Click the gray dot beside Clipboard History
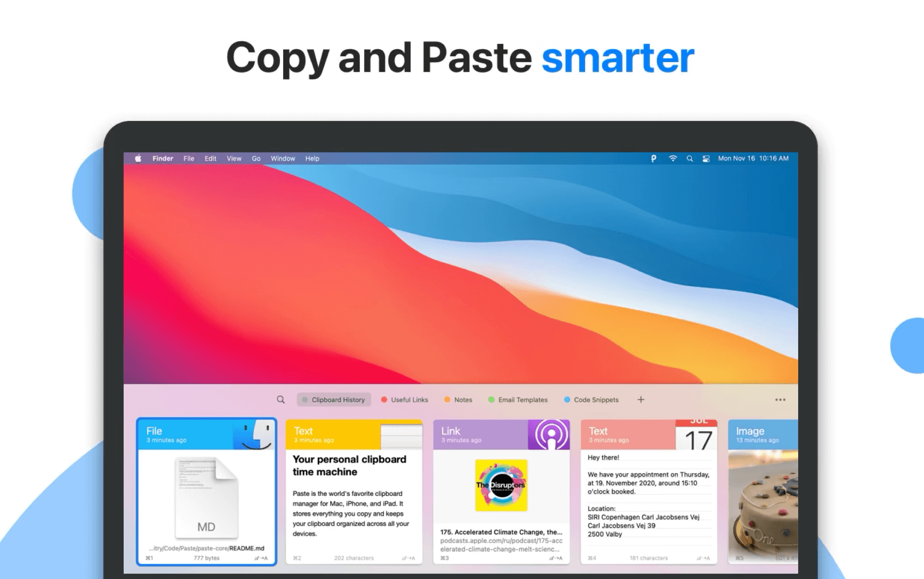924x579 pixels. pos(305,400)
